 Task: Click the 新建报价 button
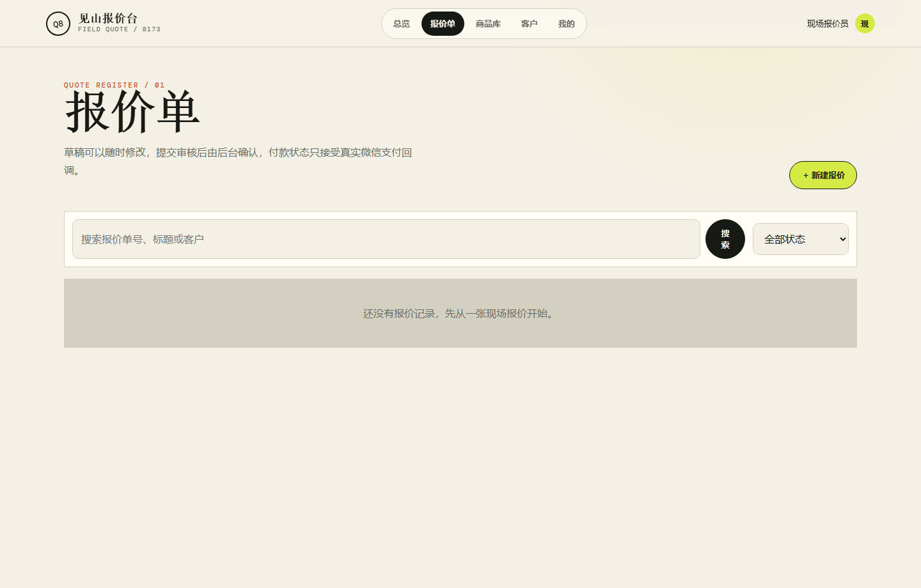823,175
